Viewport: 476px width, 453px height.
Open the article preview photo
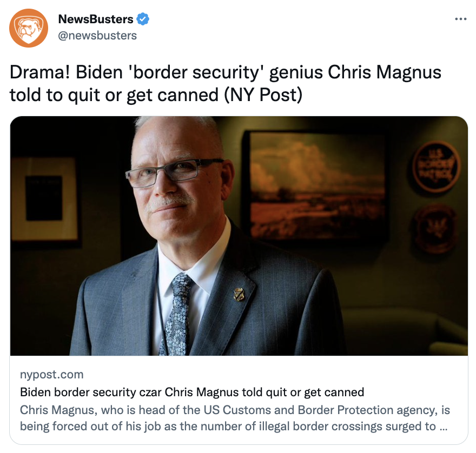(x=239, y=236)
